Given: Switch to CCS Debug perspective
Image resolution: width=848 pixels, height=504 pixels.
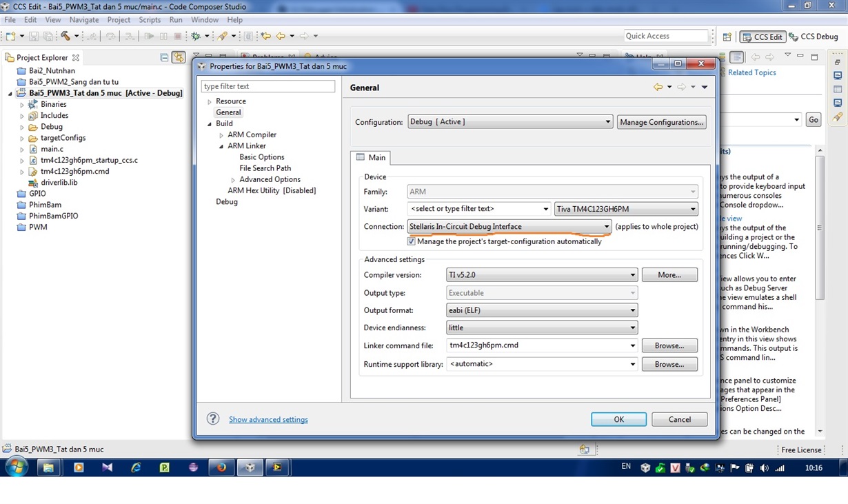Looking at the screenshot, I should pyautogui.click(x=814, y=37).
